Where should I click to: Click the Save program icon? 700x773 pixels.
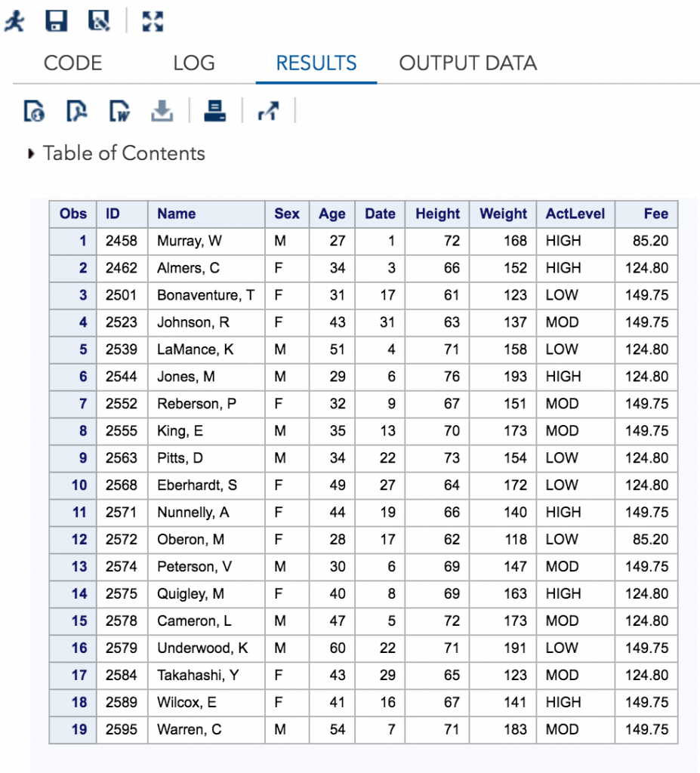56,21
